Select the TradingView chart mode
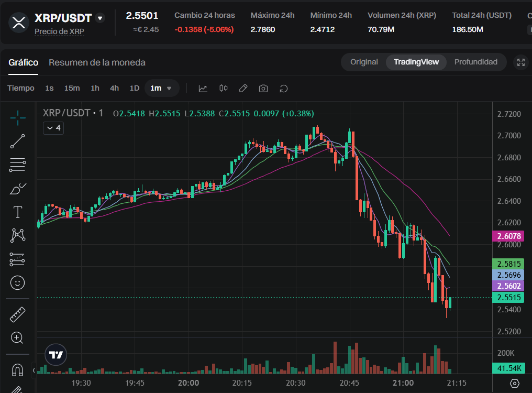The width and height of the screenshot is (532, 393). [x=416, y=62]
